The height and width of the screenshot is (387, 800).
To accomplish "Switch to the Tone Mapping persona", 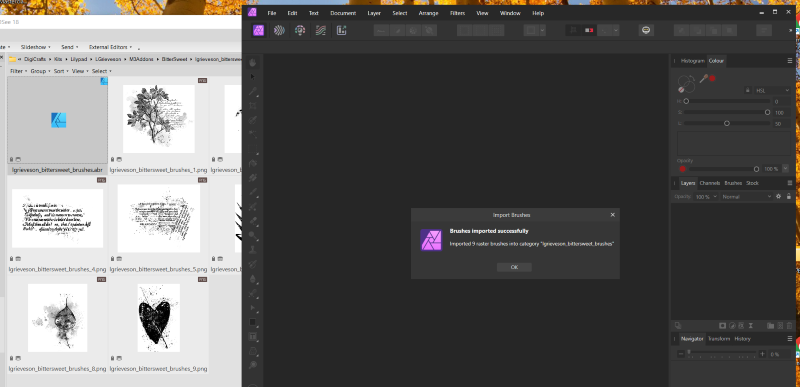I will 320,30.
